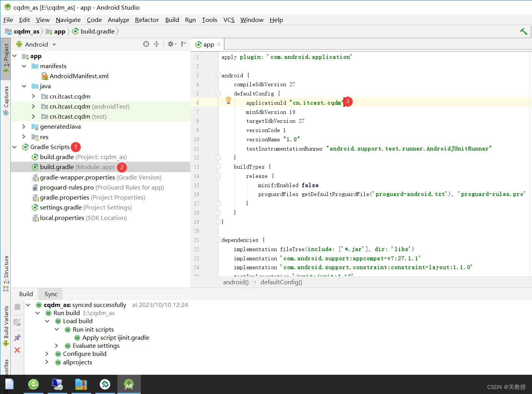532x394 pixels.
Task: Click the Make Project hammer icon
Action: pyautogui.click(x=524, y=31)
